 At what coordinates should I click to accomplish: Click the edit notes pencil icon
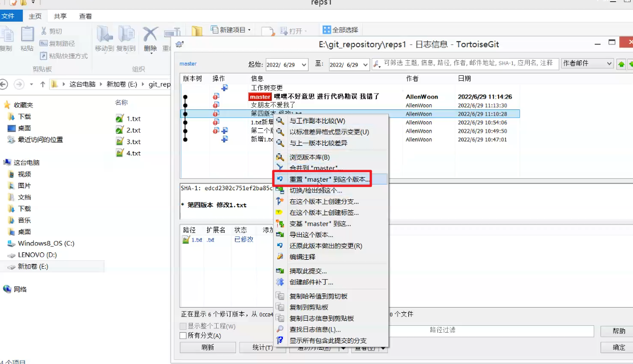pyautogui.click(x=280, y=256)
